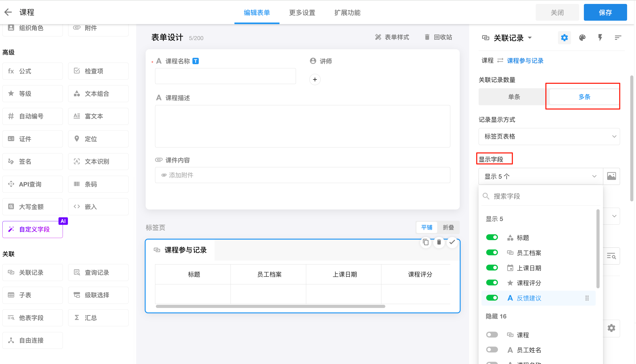Add the 定位 location field widget
This screenshot has height=364, width=636.
click(x=98, y=139)
